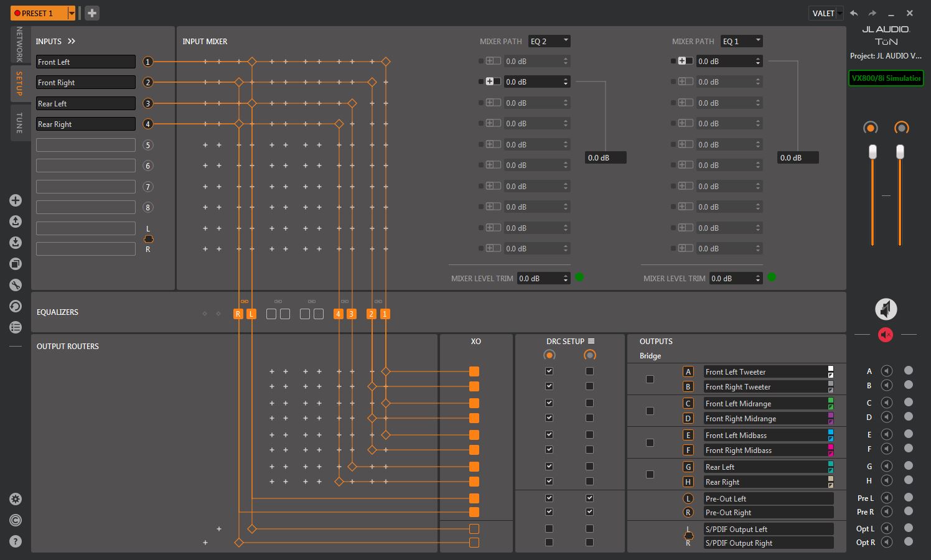This screenshot has width=931, height=560.
Task: Toggle second DRC checkbox for Front Right Tweeter
Action: point(589,386)
